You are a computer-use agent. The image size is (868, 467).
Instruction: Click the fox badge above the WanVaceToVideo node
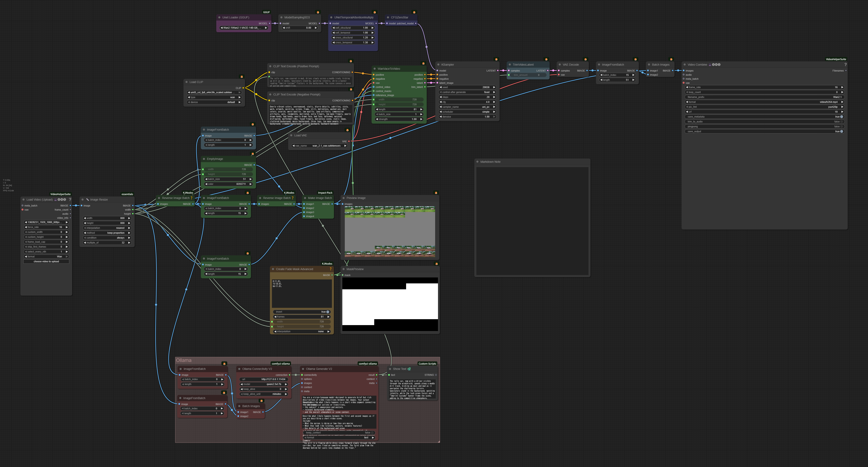(x=423, y=63)
